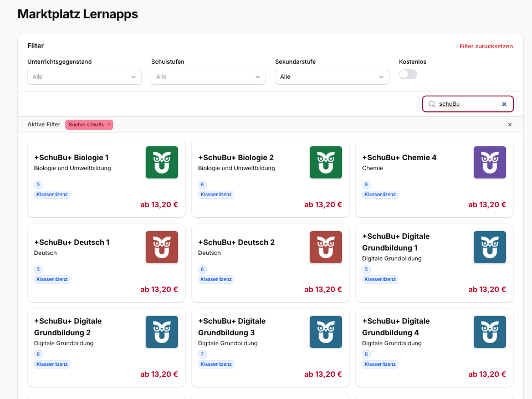The image size is (532, 399).
Task: Click 'Chemie' subject under Chemie 4
Action: 372,168
